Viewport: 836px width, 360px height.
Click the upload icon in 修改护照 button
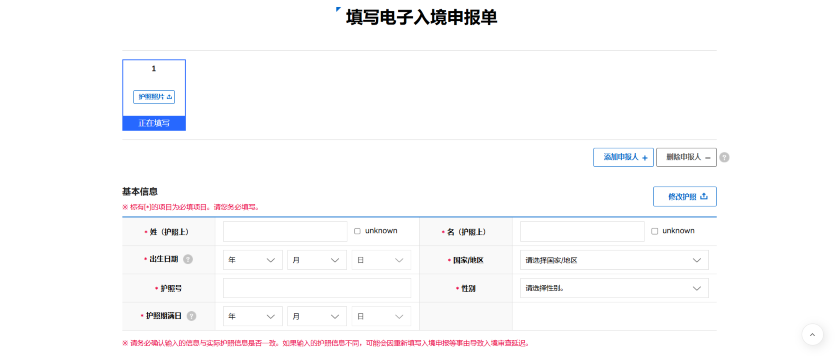coord(703,196)
